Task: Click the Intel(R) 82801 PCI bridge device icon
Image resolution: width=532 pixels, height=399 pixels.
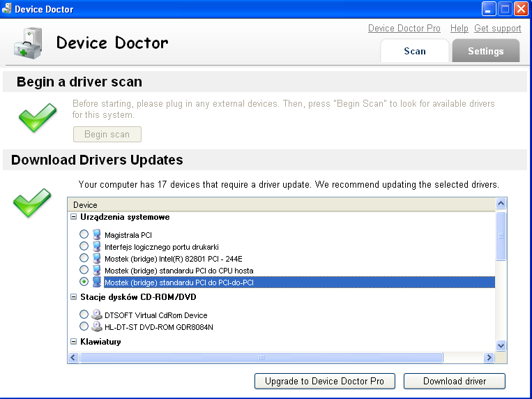Action: pyautogui.click(x=97, y=258)
